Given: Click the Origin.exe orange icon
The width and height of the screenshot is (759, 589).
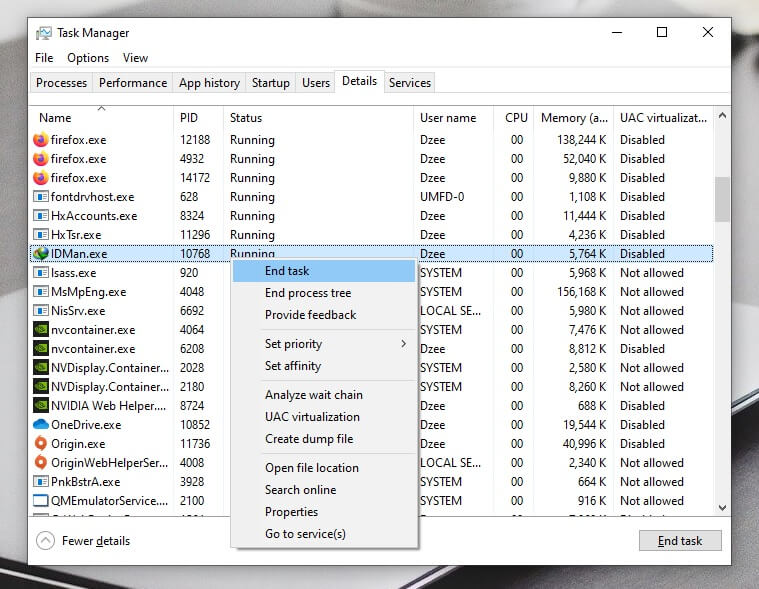Looking at the screenshot, I should coord(41,443).
